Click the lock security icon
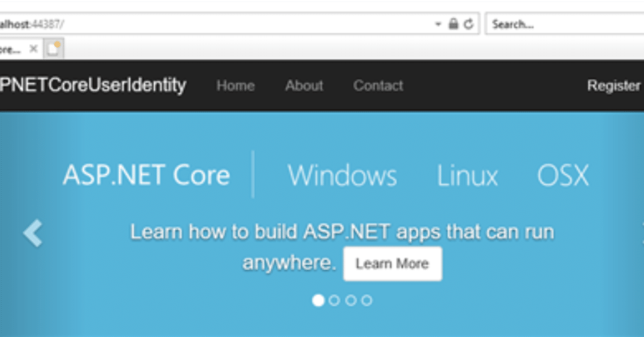644x337 pixels. point(453,24)
